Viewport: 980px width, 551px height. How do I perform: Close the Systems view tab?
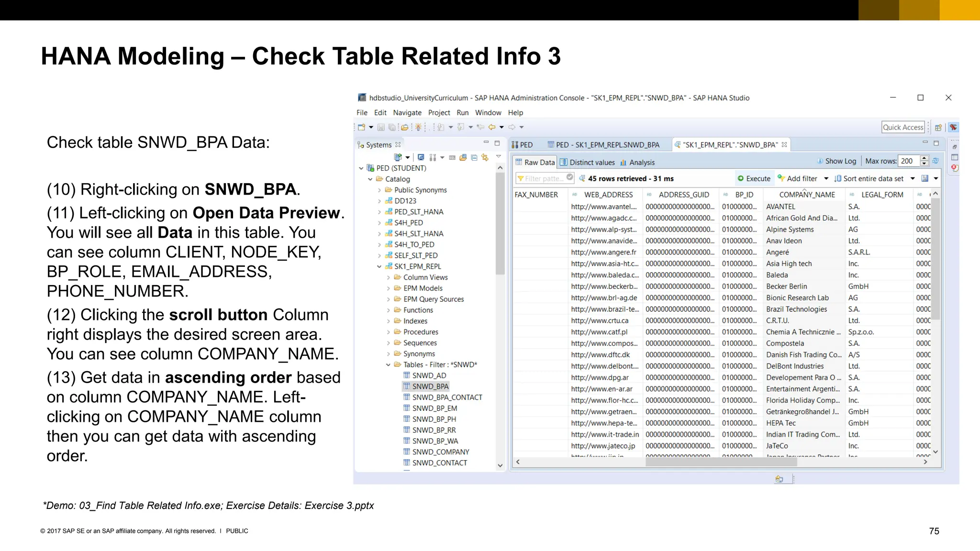(x=398, y=144)
